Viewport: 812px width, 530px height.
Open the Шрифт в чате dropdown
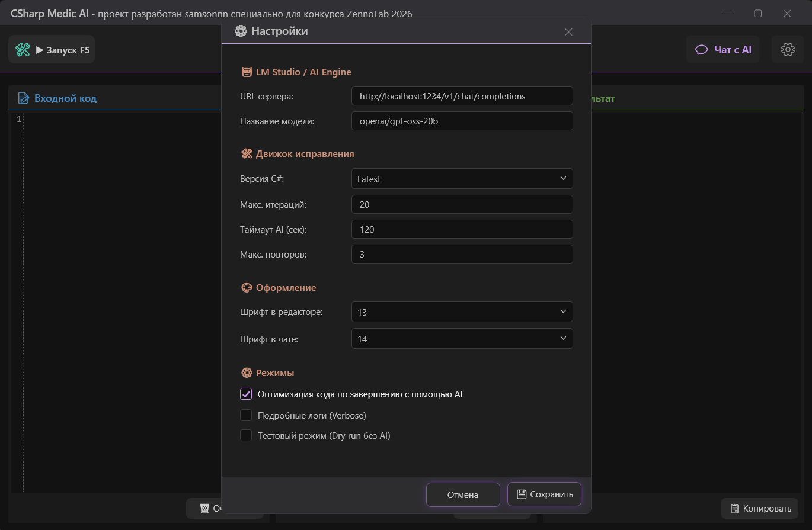462,339
